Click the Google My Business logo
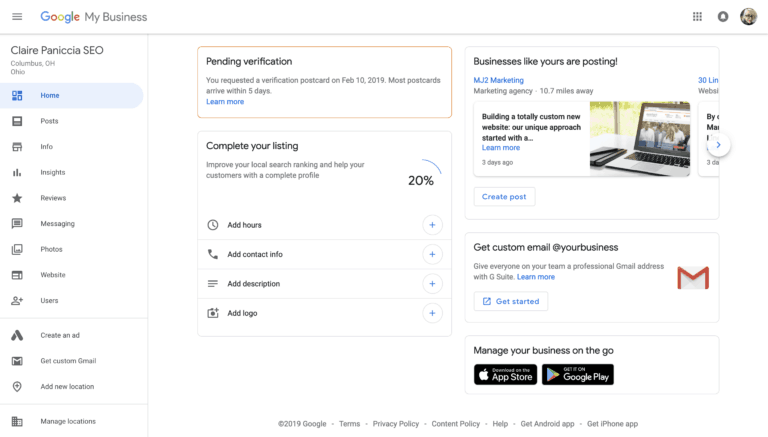The image size is (768, 437). 94,17
